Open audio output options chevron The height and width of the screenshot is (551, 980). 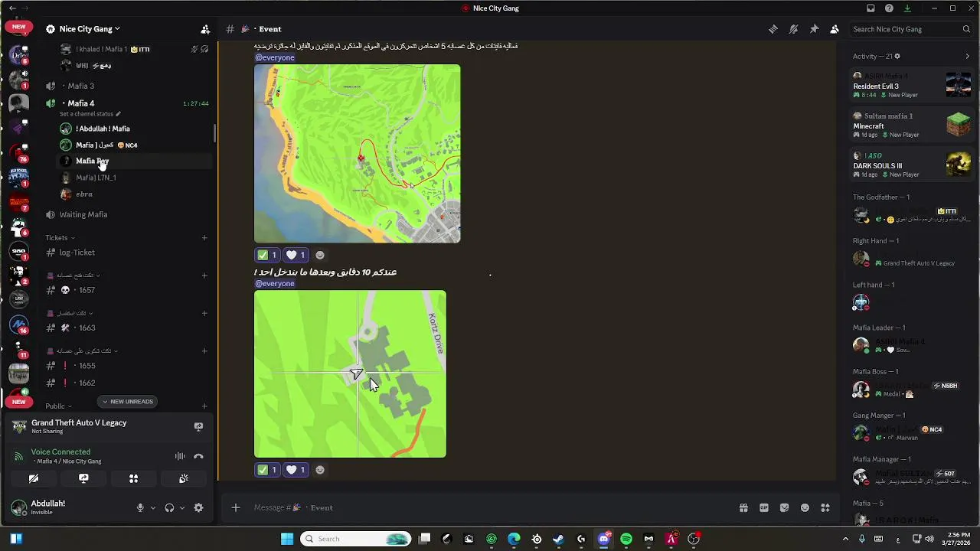[182, 507]
